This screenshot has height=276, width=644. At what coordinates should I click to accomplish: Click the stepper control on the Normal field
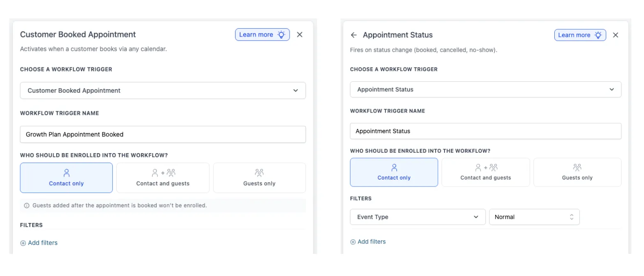pyautogui.click(x=572, y=217)
